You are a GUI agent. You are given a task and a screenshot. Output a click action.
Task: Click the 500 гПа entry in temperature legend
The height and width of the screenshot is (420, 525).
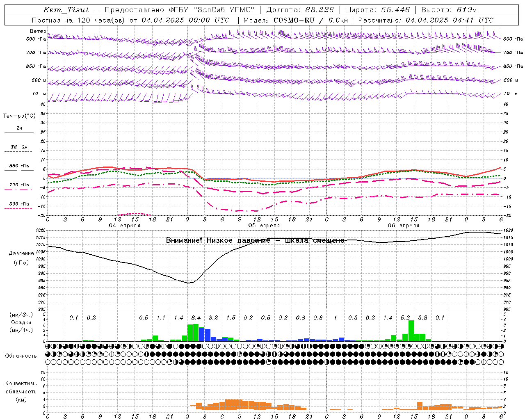(19, 204)
